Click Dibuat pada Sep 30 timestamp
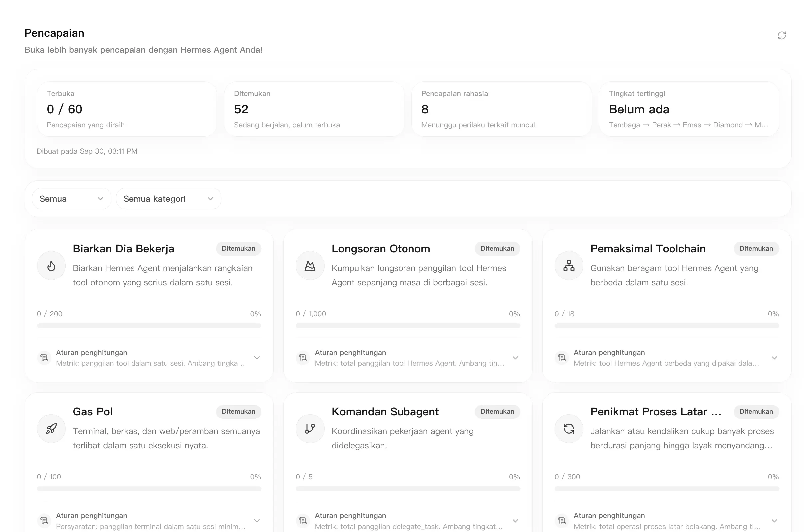The image size is (807, 532). [x=87, y=151]
